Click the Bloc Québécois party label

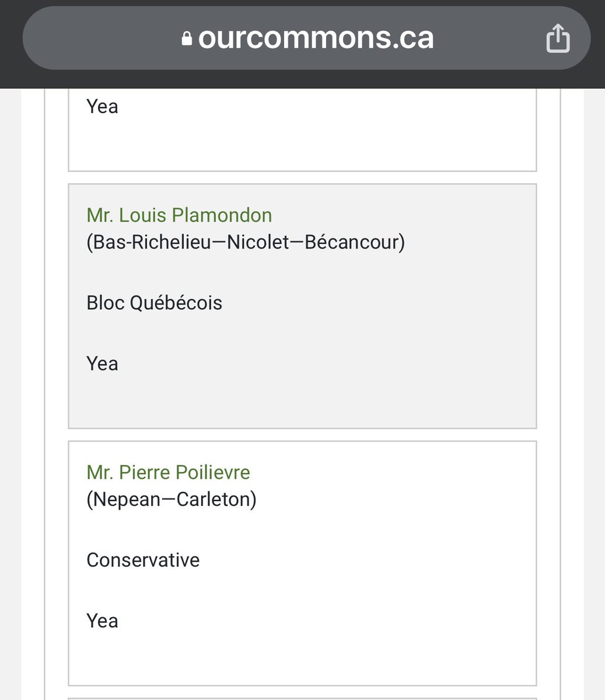tap(154, 303)
